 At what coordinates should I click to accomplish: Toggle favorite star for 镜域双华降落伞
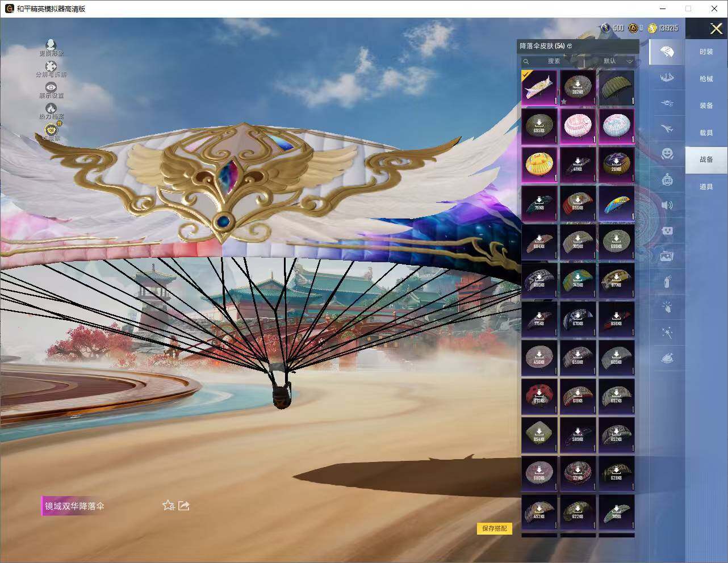coord(168,505)
